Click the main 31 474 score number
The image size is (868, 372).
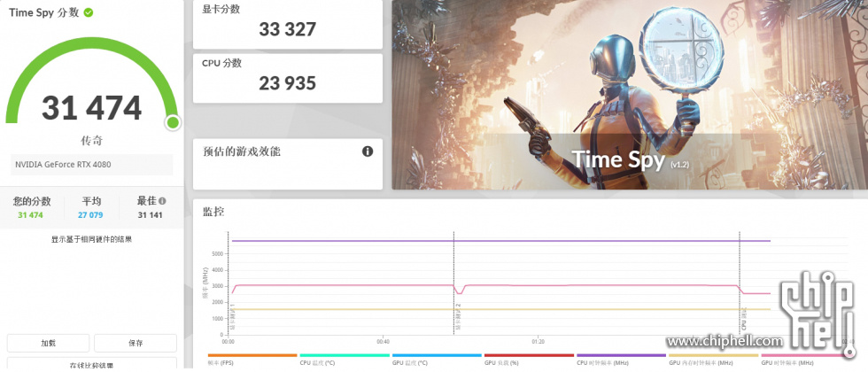[x=92, y=108]
